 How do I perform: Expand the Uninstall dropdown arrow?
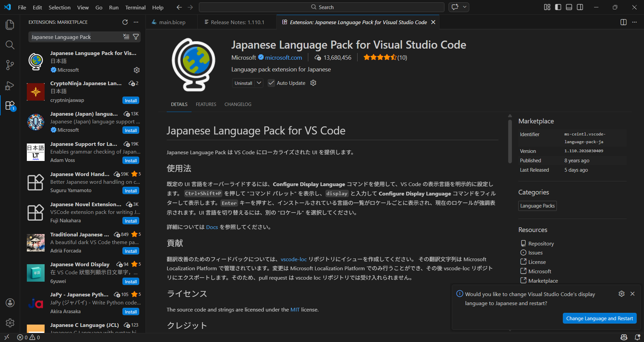(259, 83)
